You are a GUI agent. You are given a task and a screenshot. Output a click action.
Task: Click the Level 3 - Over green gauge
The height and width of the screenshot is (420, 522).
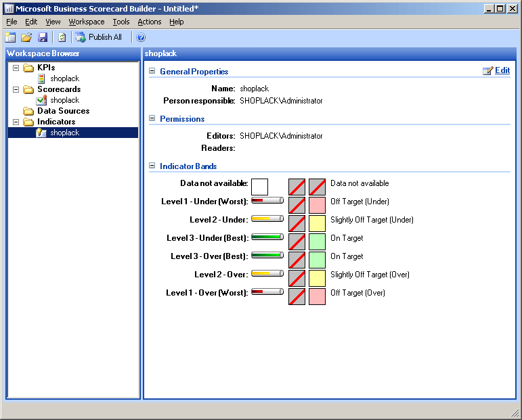[267, 255]
